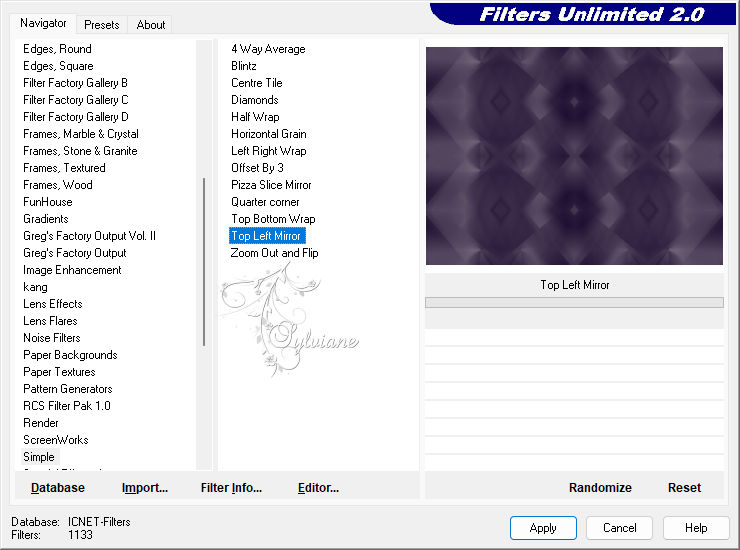Screen dimensions: 740x550
Task: Select Paper Textures category
Action: click(x=59, y=372)
